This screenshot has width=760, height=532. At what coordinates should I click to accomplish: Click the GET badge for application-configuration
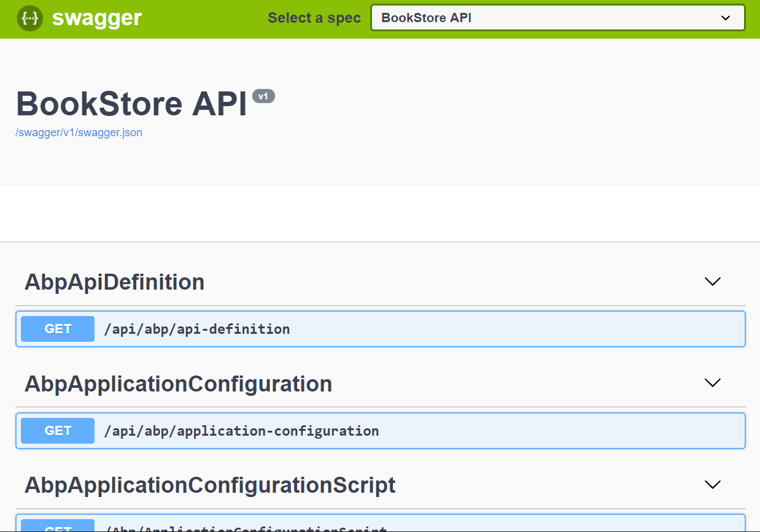58,431
